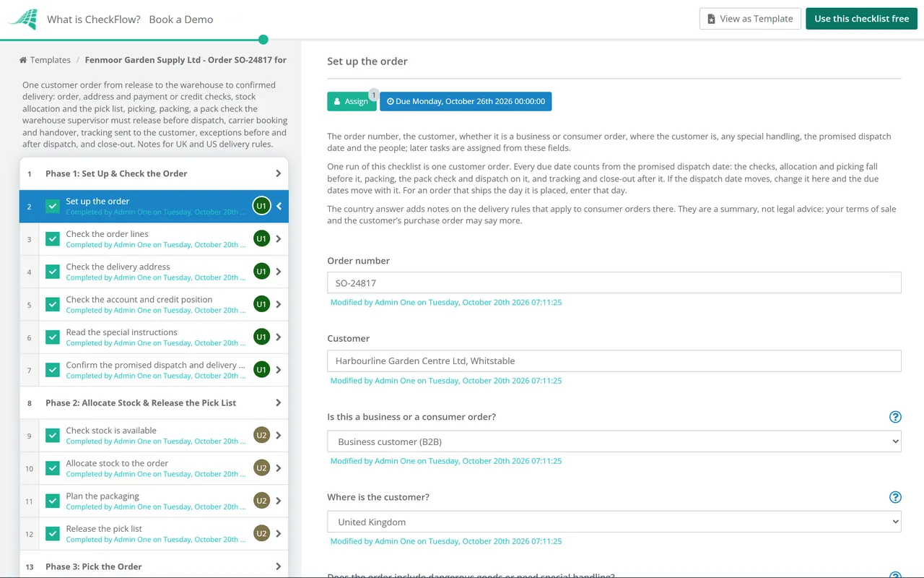The image size is (924, 578).
Task: Click U2 avatar on Plan the packaging
Action: (261, 501)
